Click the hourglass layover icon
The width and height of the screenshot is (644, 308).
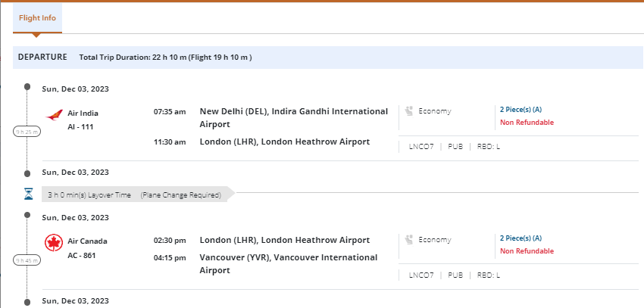28,194
